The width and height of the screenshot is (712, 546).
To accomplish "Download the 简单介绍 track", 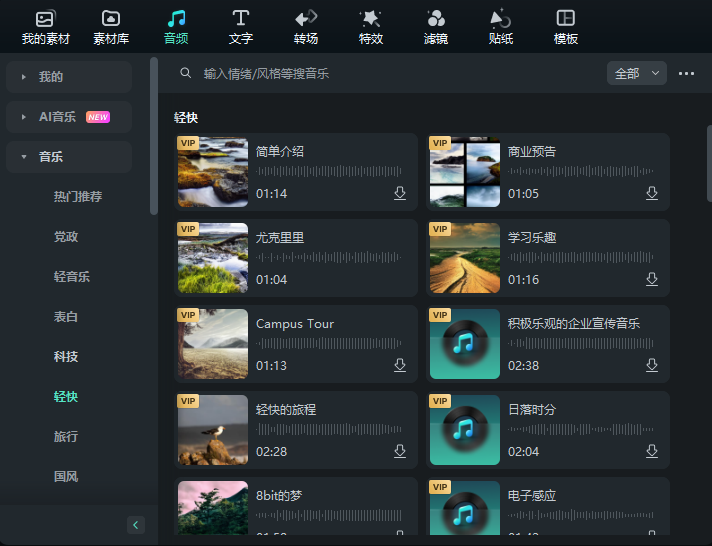I will click(400, 193).
